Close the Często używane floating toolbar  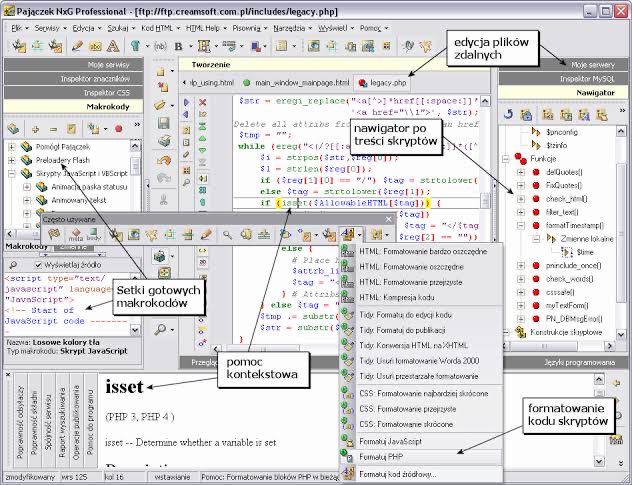[389, 219]
